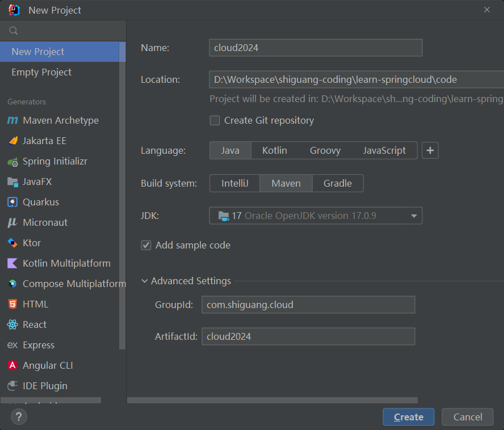The height and width of the screenshot is (430, 504).
Task: Choose IntelliJ build system
Action: point(234,183)
